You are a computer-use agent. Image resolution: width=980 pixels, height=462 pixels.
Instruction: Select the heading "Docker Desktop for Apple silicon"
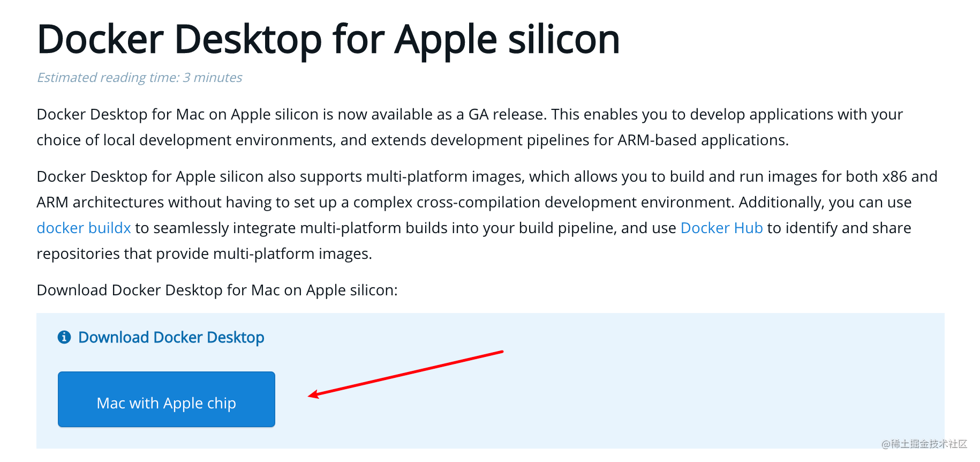(x=328, y=39)
